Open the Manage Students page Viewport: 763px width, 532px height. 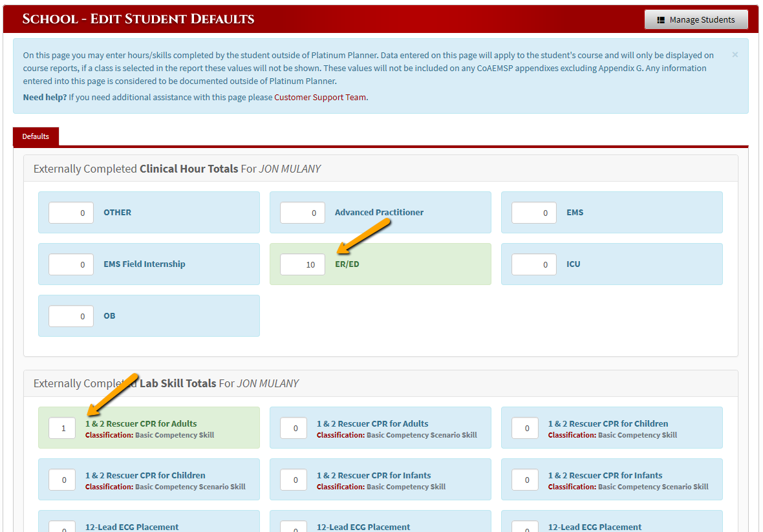(696, 19)
